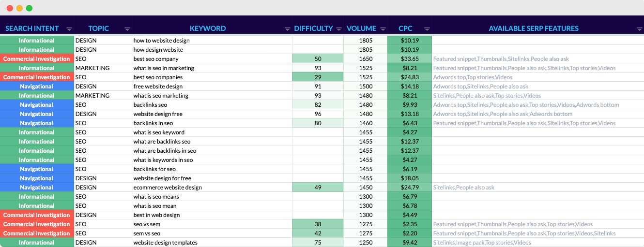Screen dimensions: 644x247
Task: Click MARKETING topic cell for 'what is seo marketing'
Action: (x=103, y=96)
